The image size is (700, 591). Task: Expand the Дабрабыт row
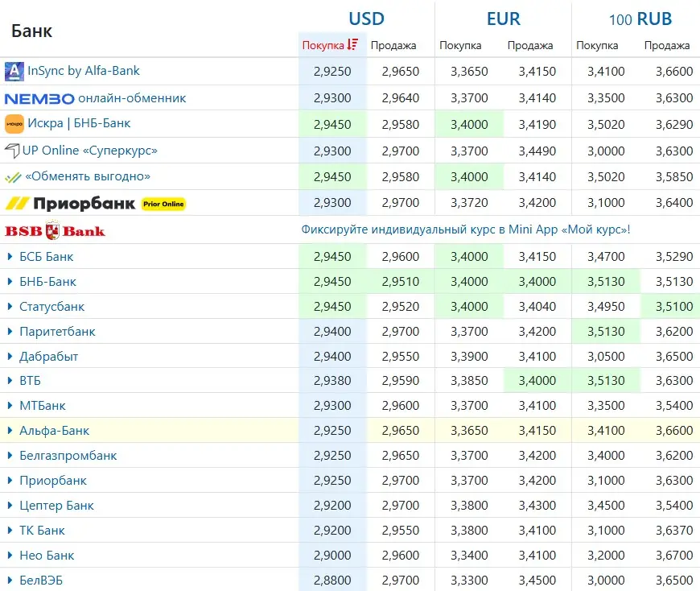pos(10,357)
